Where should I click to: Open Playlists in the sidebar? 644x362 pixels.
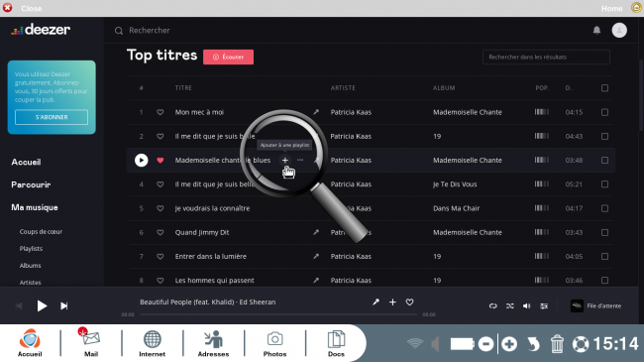coord(31,249)
